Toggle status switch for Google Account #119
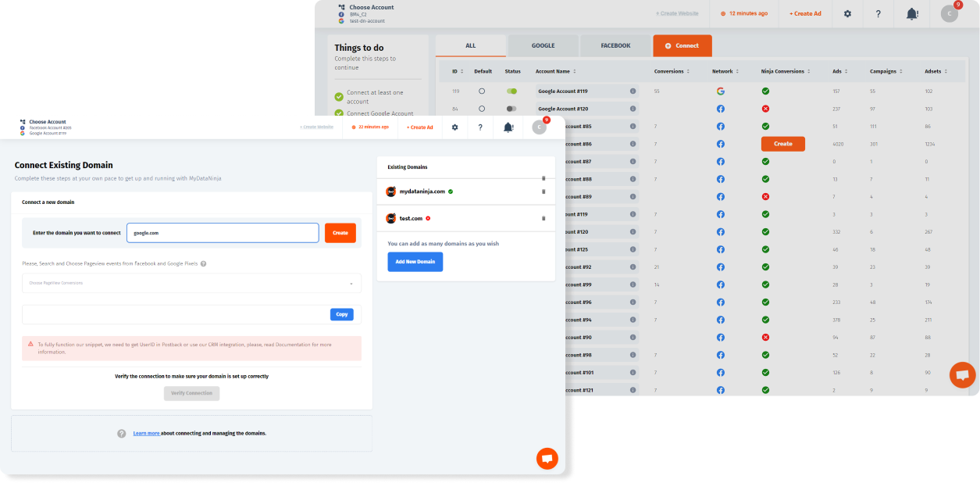Viewport: 980px width, 483px height. coord(511,91)
